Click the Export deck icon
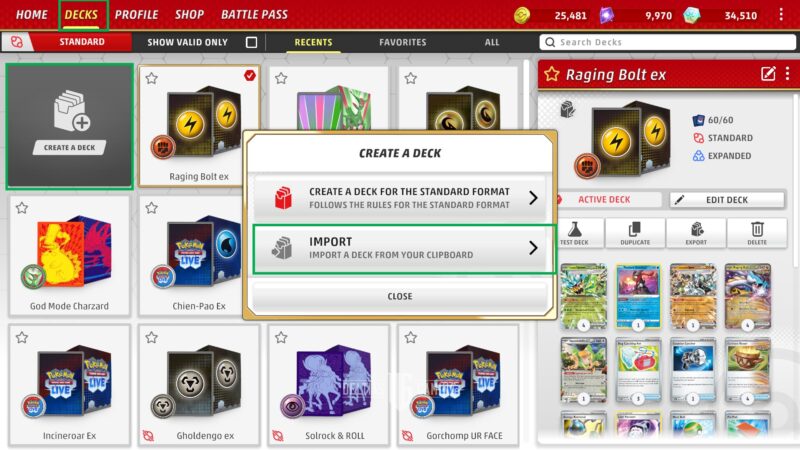 696,229
